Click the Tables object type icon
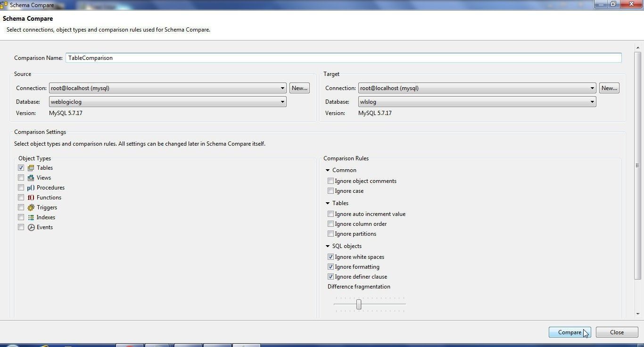This screenshot has height=347, width=644. (31, 168)
